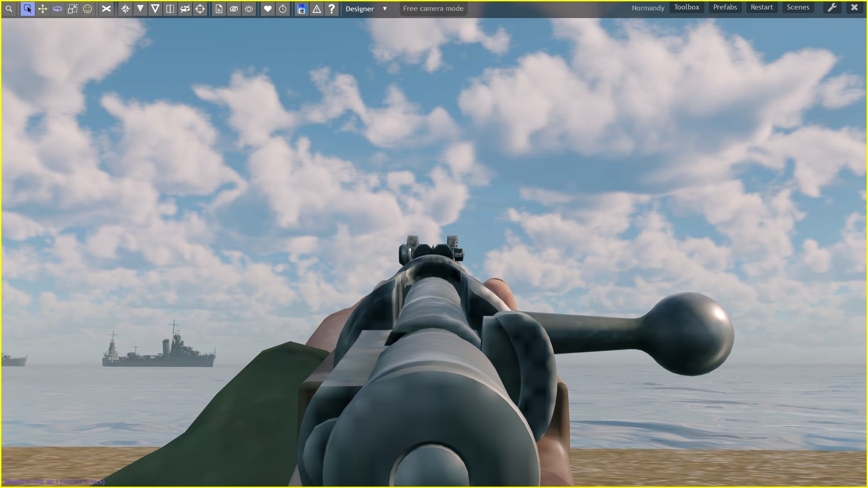Toggle the crossed-out eye visibility icon
868x488 pixels.
click(x=234, y=9)
